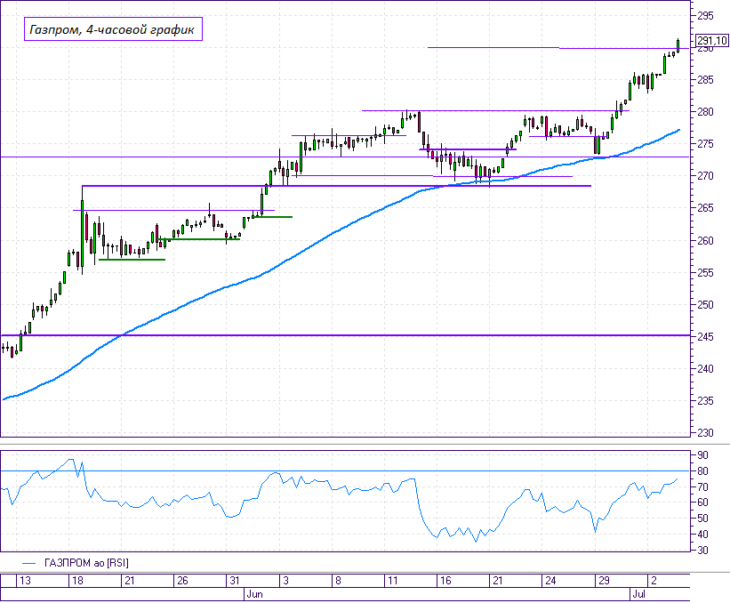Click the Jun month label on timeline
730x603 pixels.
255,595
